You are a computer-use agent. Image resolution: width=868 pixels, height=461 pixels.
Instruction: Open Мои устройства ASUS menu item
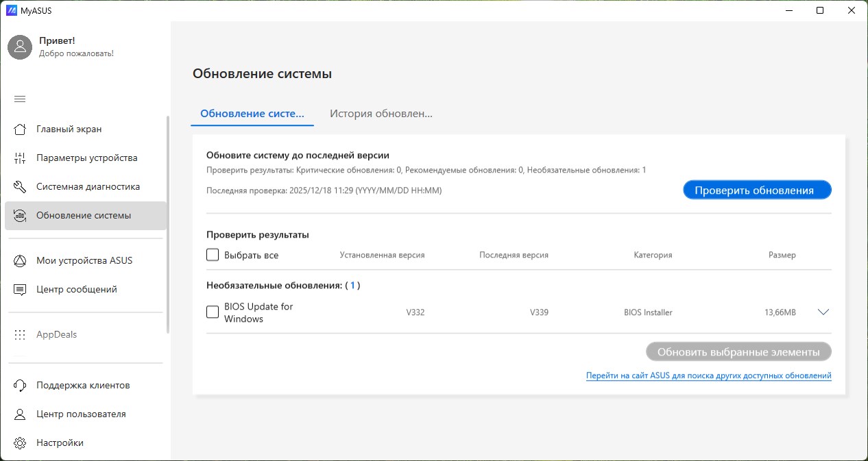86,260
